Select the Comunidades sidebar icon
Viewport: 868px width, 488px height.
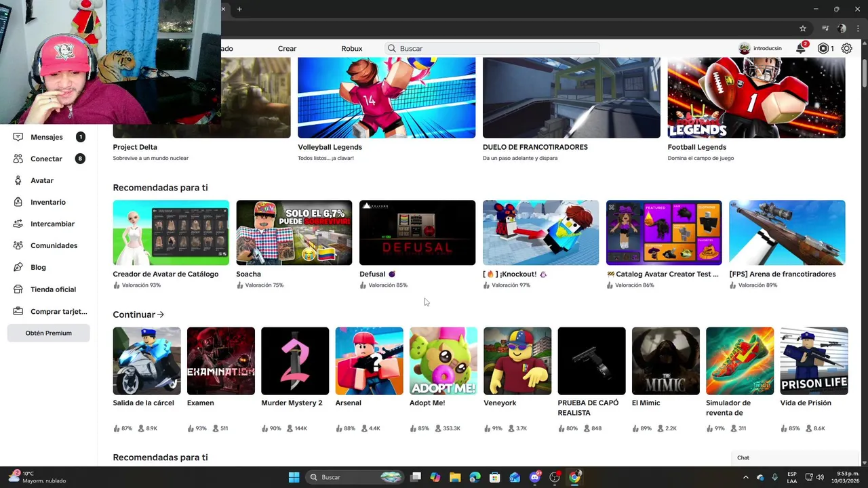coord(18,245)
